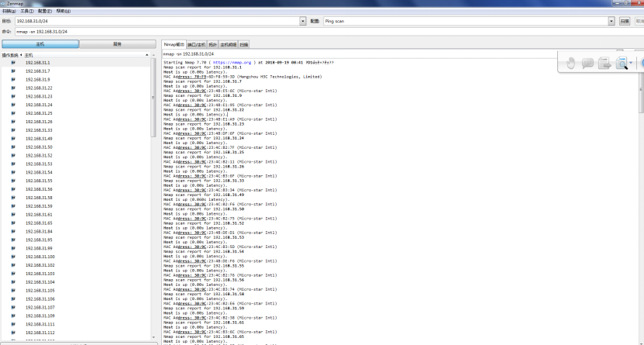
Task: Switch to the 端口/主机 tab
Action: coord(196,44)
